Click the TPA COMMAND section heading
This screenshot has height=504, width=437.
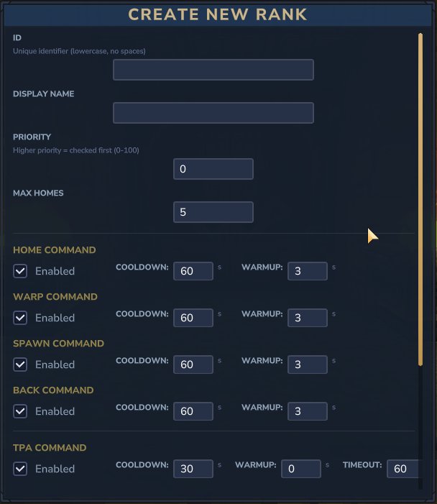pyautogui.click(x=50, y=448)
